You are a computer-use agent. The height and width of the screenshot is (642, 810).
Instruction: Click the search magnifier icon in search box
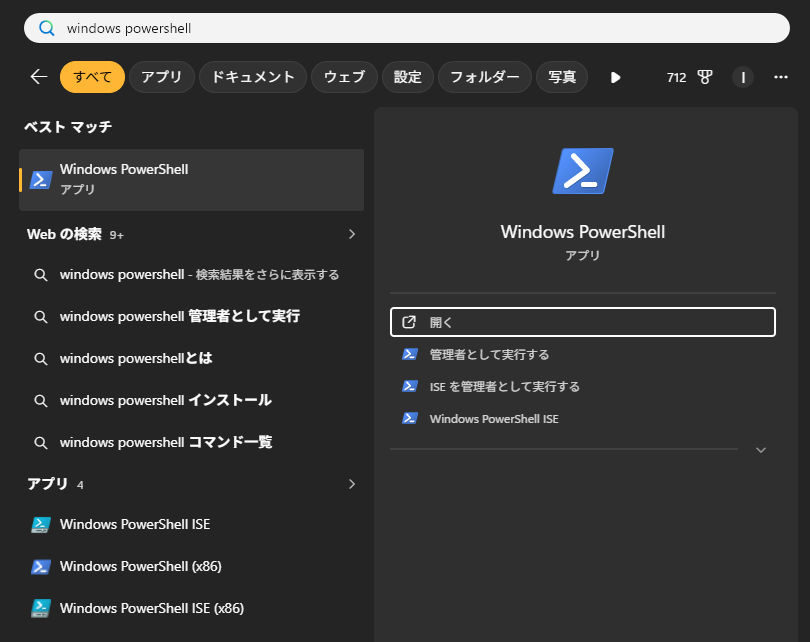coord(46,28)
